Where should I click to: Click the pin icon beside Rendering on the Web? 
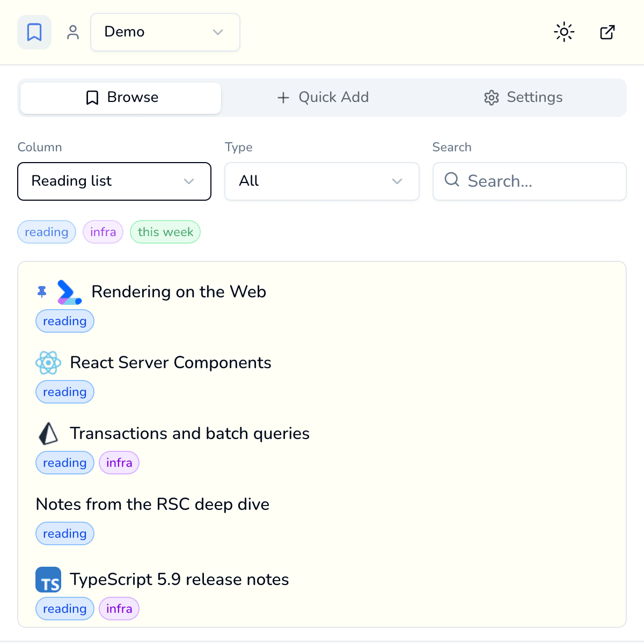(x=42, y=292)
